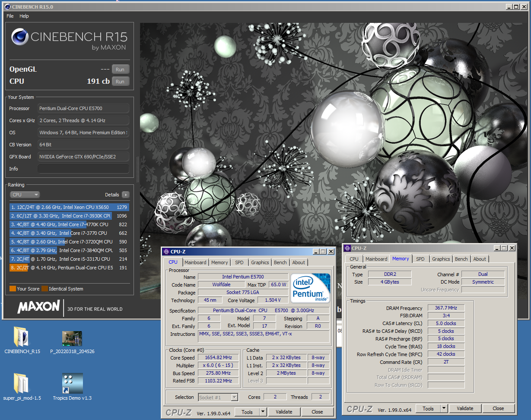Select the Xeon X5650 ranking row
531x420 pixels.
tap(69, 207)
